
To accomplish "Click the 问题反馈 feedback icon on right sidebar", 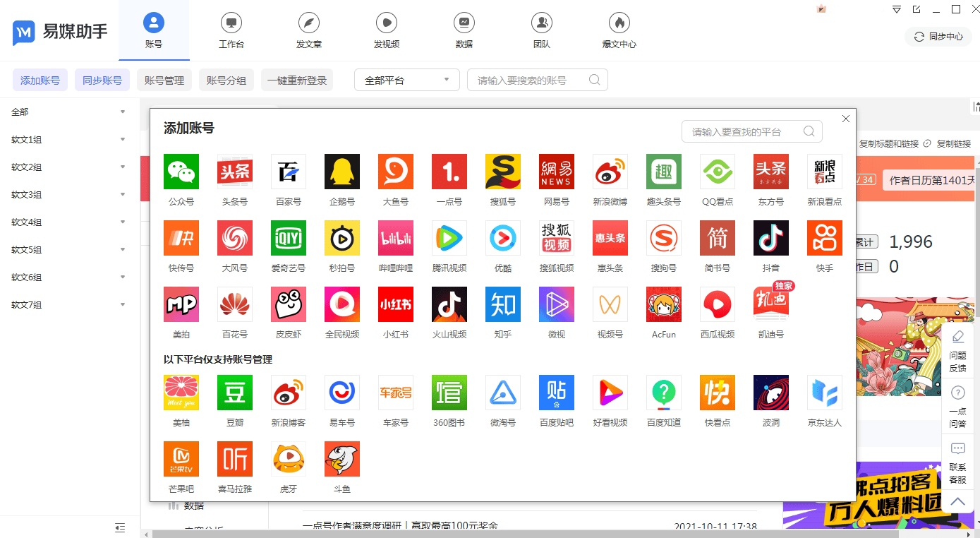I will click(x=957, y=346).
